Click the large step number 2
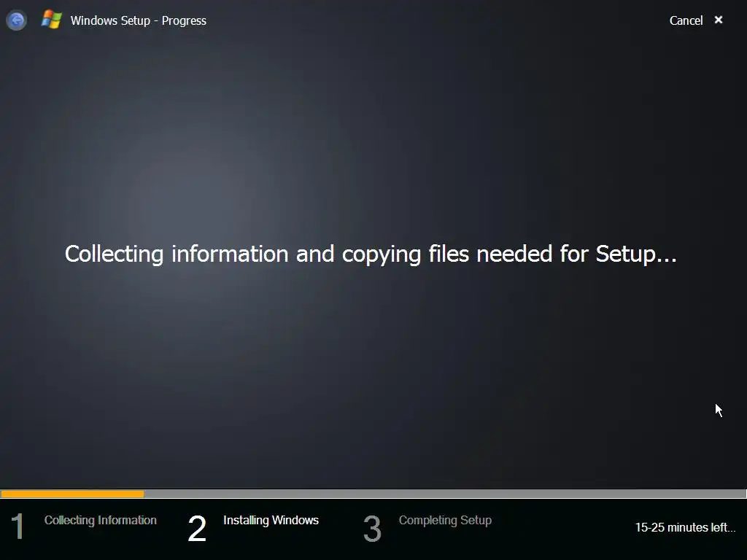 197,528
